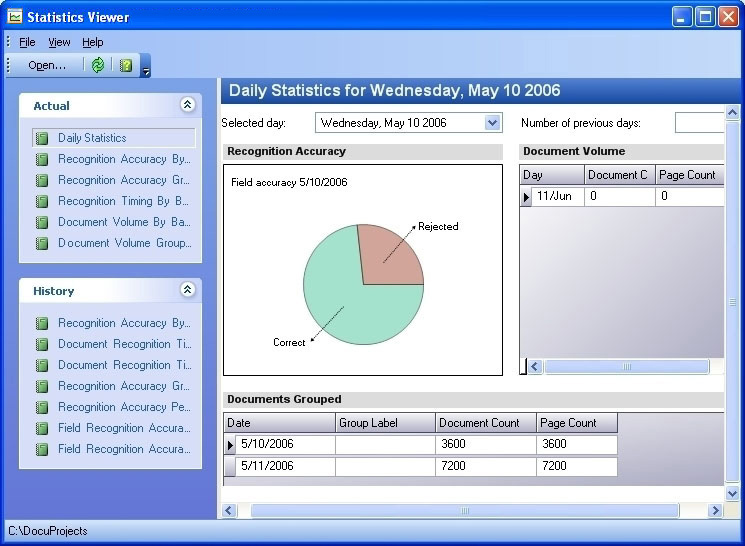Click the green Refresh toolbar icon
Screen dimensions: 745x546
pyautogui.click(x=97, y=65)
